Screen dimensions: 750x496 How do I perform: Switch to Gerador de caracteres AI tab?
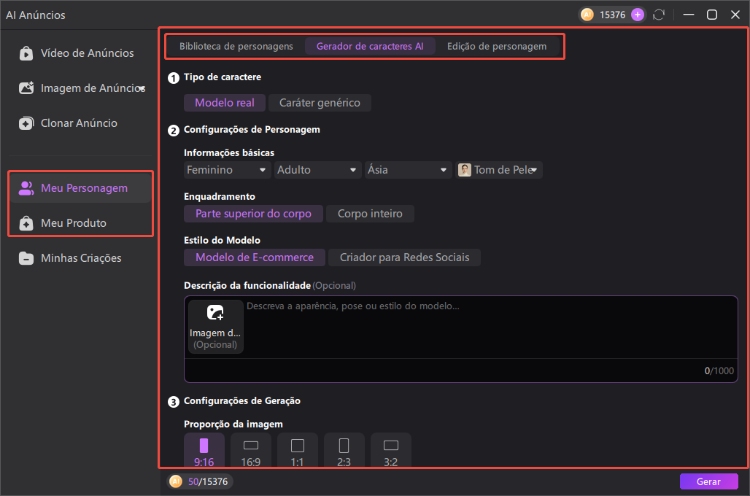pos(370,46)
